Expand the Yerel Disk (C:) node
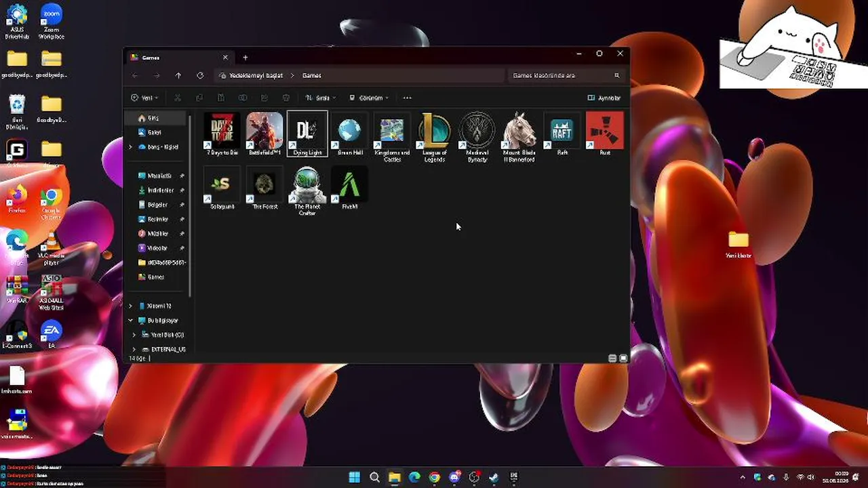Screen dimensions: 868x488 click(x=134, y=335)
